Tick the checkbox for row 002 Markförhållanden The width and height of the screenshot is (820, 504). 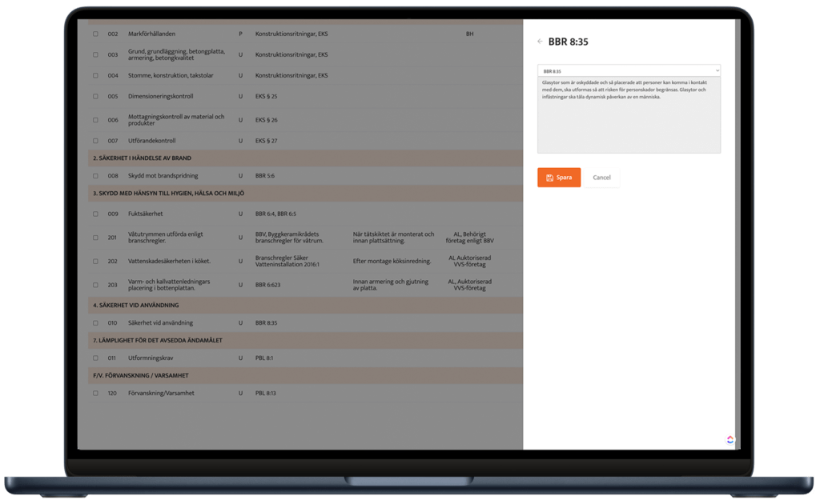(x=95, y=34)
